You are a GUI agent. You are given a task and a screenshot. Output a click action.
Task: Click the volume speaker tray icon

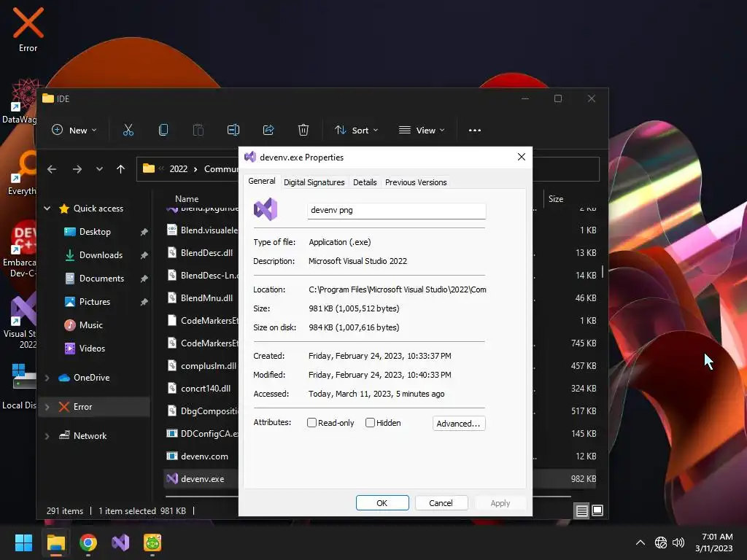click(678, 542)
